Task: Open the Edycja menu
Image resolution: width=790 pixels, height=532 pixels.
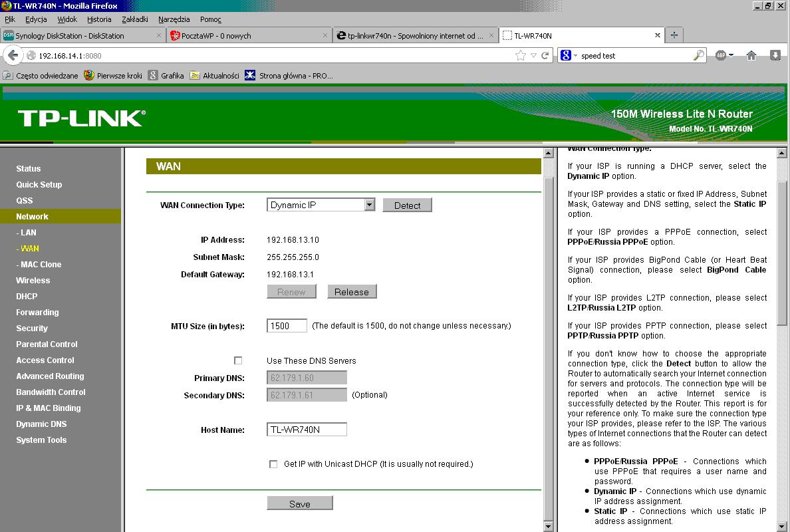Action: point(36,19)
